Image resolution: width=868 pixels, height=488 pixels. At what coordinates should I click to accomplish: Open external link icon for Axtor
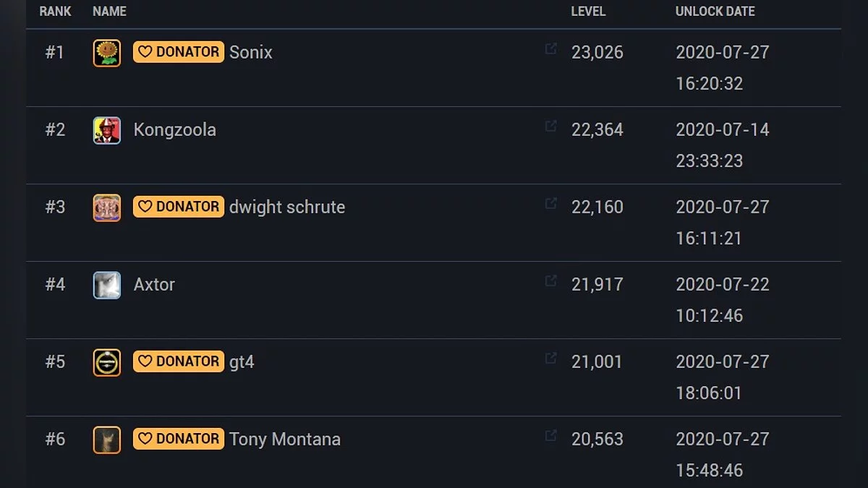tap(550, 281)
